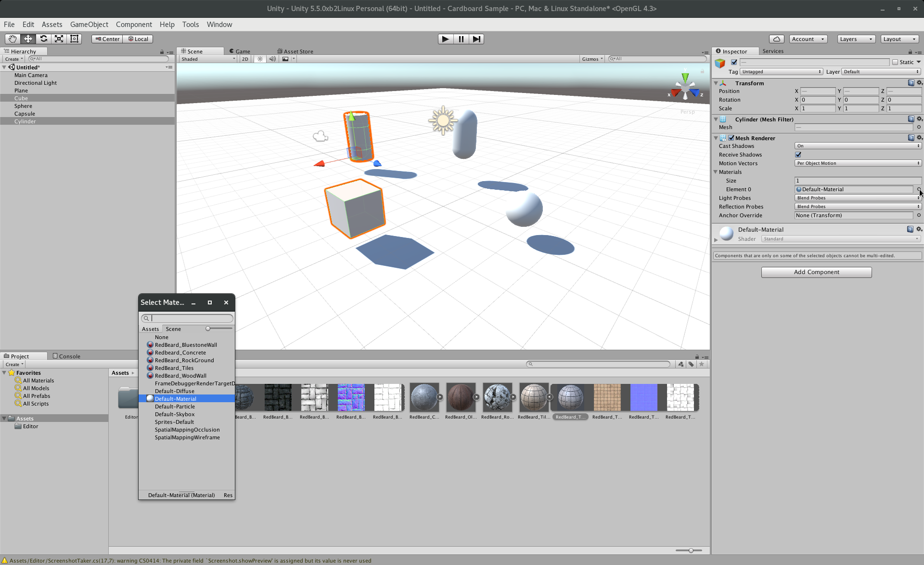Click the Add Component button
This screenshot has width=924, height=565.
[x=816, y=272]
